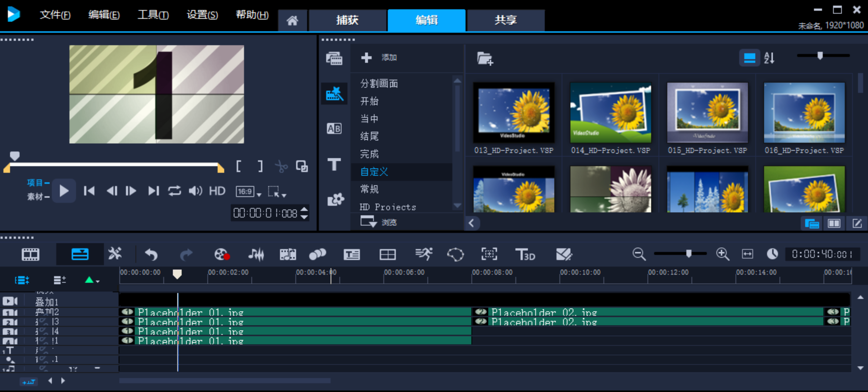Open the 16:9 aspect ratio dropdown

[248, 192]
